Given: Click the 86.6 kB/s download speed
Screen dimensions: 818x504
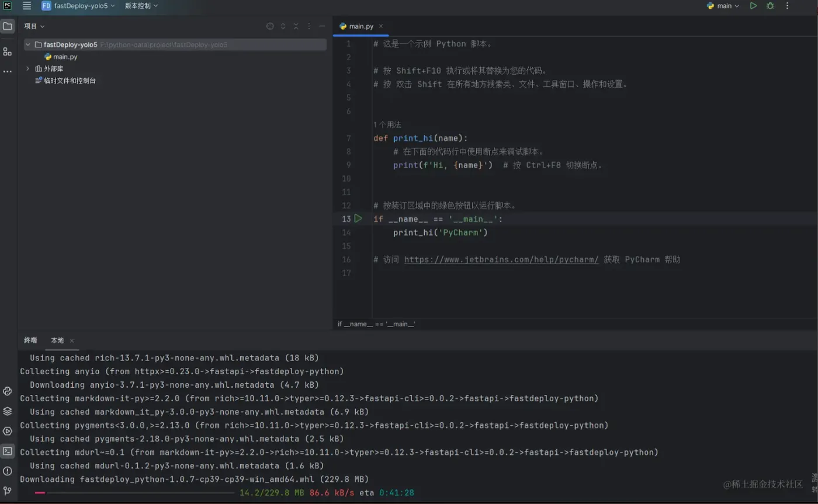Looking at the screenshot, I should click(331, 493).
